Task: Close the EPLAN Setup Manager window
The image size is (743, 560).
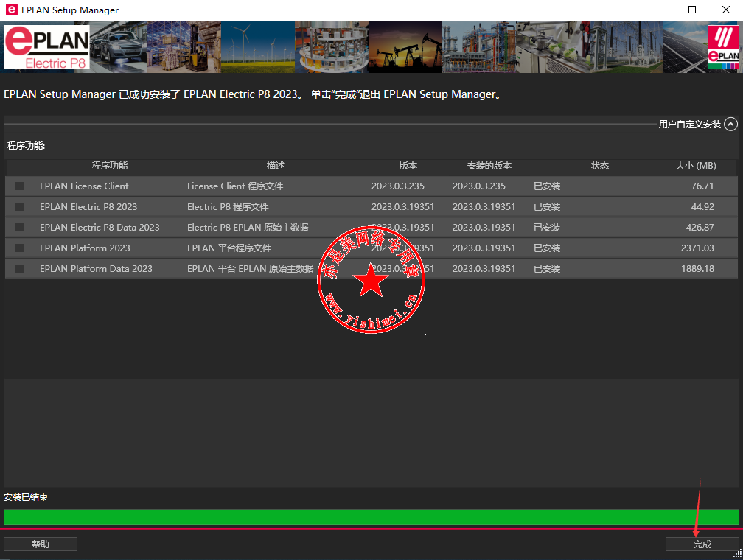Action: coord(725,10)
